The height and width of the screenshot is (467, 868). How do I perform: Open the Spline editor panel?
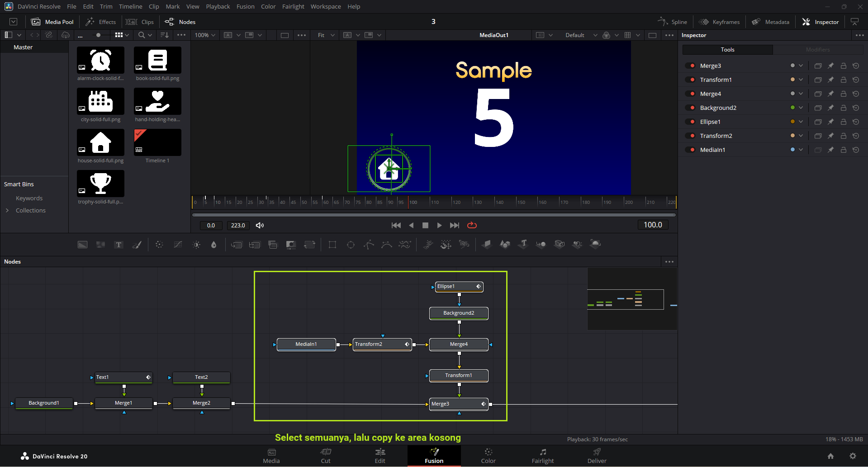click(x=672, y=22)
